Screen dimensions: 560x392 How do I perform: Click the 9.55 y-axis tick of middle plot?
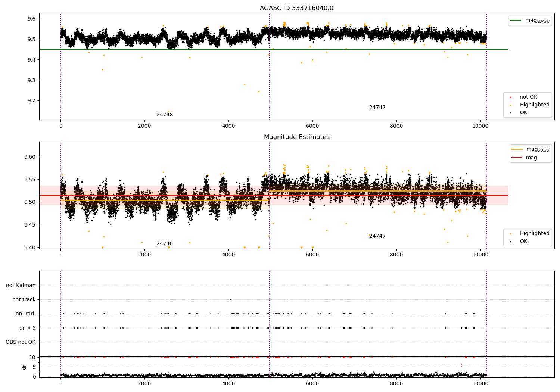31,180
